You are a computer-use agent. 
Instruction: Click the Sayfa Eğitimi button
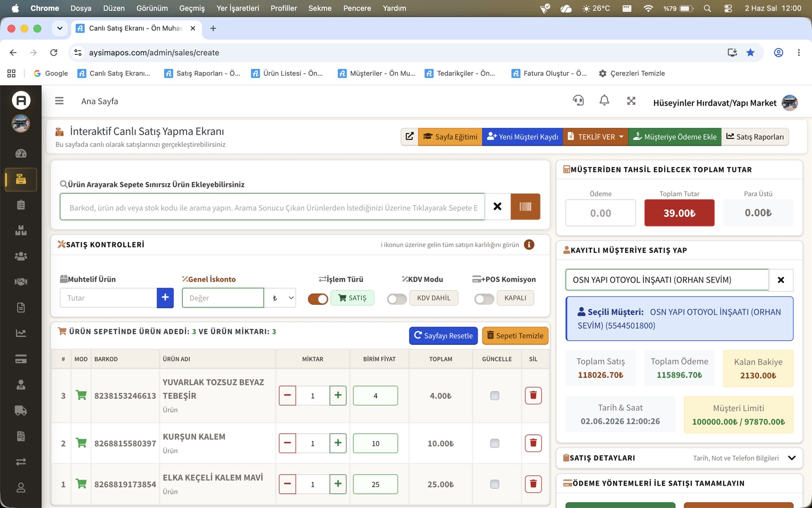point(450,137)
